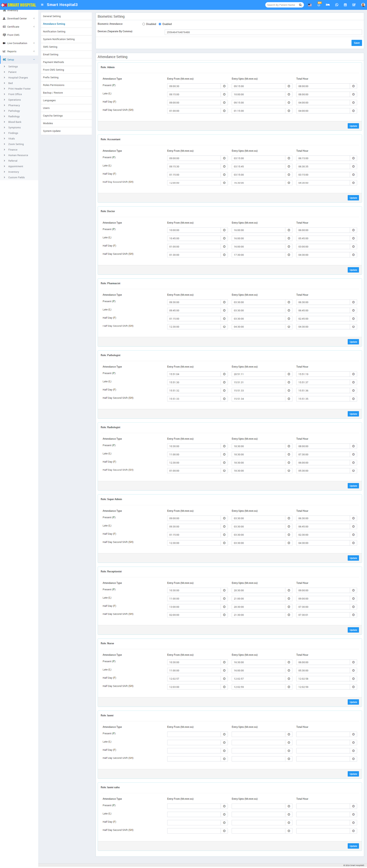Save the Biometric Setting
The height and width of the screenshot is (868, 367).
point(356,43)
